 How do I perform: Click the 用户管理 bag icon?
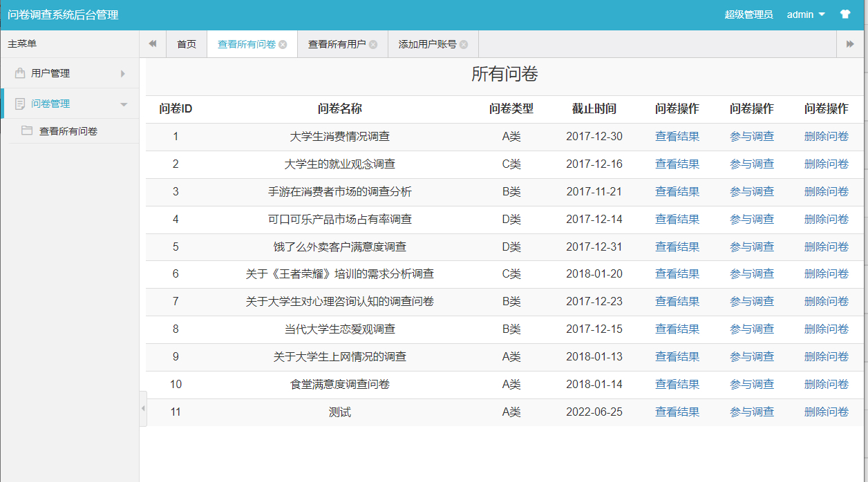tap(20, 73)
